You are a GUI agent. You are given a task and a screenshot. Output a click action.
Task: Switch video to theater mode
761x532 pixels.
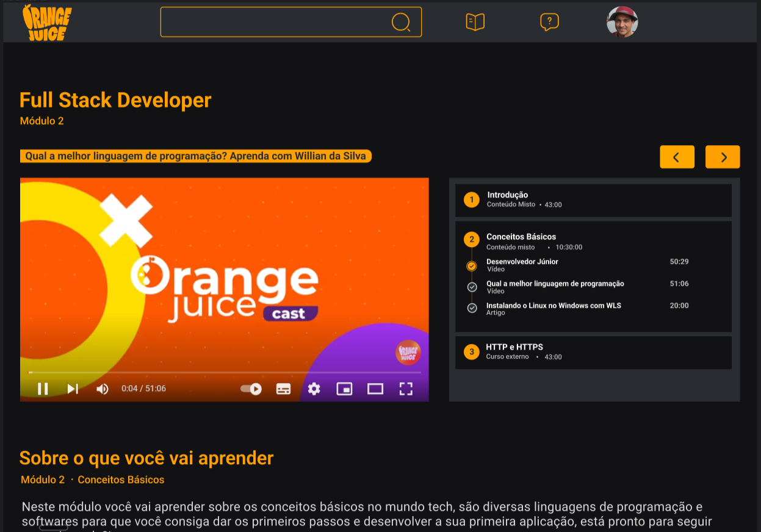pyautogui.click(x=375, y=389)
